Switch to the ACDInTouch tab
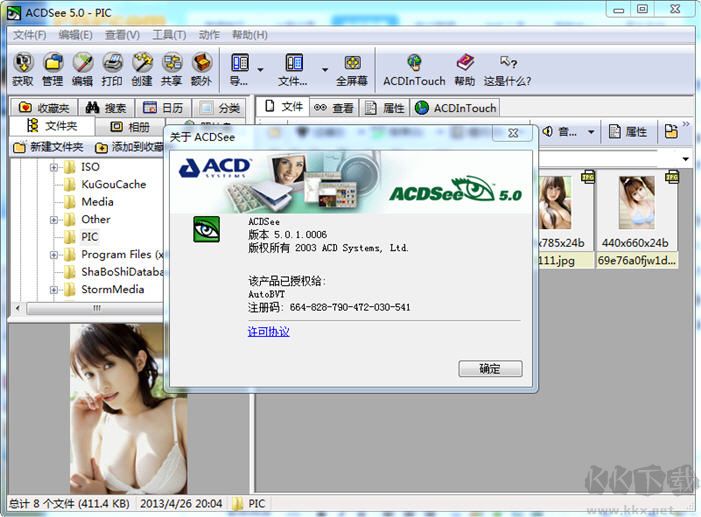The image size is (701, 517). click(x=455, y=108)
